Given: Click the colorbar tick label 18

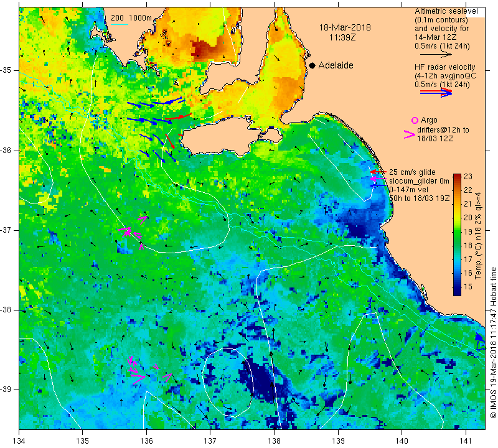Looking at the screenshot, I should [468, 245].
